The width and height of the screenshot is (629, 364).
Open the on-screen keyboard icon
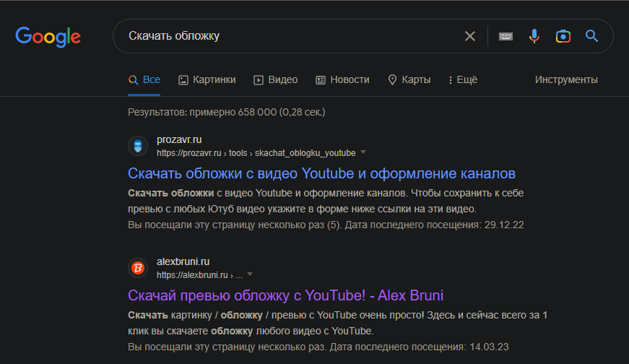tap(506, 37)
